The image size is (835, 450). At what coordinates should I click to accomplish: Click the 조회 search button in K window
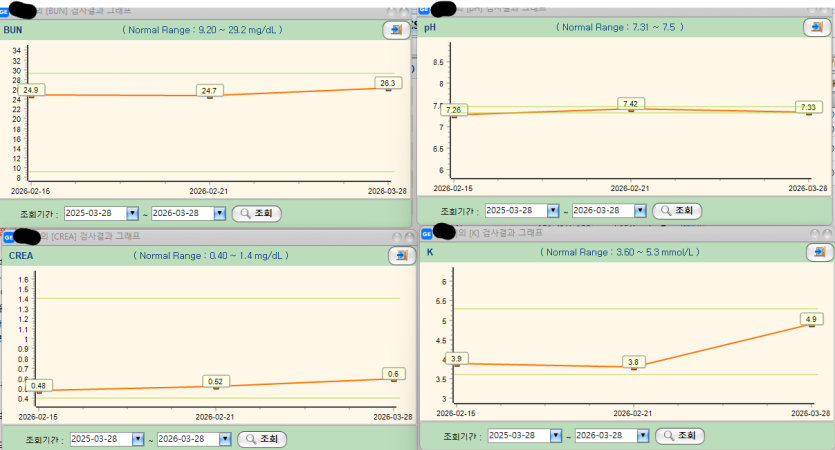pos(680,436)
